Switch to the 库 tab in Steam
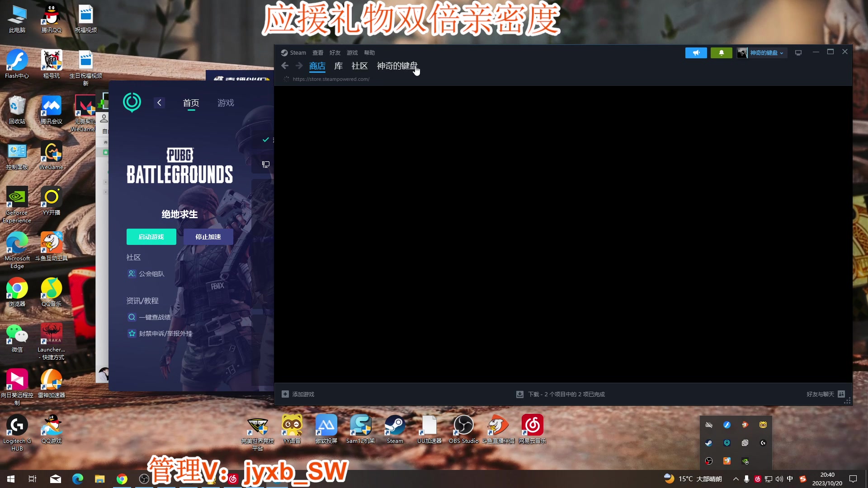This screenshot has height=488, width=868. (339, 66)
